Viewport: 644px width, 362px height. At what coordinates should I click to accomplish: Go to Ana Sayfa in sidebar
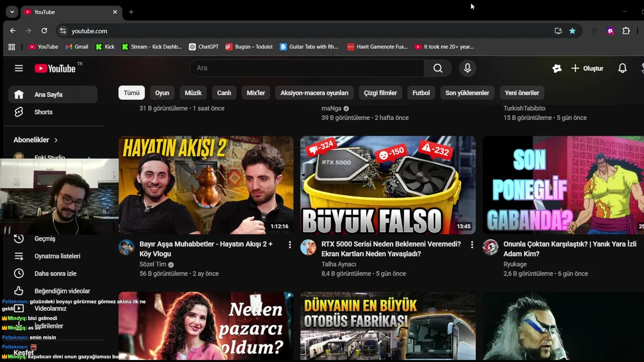pyautogui.click(x=53, y=95)
